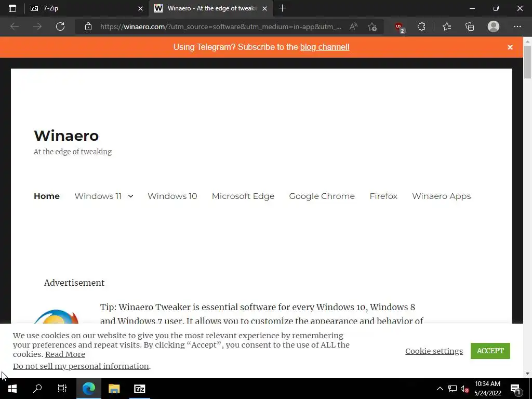Refresh the page
The height and width of the screenshot is (399, 532).
pyautogui.click(x=60, y=26)
